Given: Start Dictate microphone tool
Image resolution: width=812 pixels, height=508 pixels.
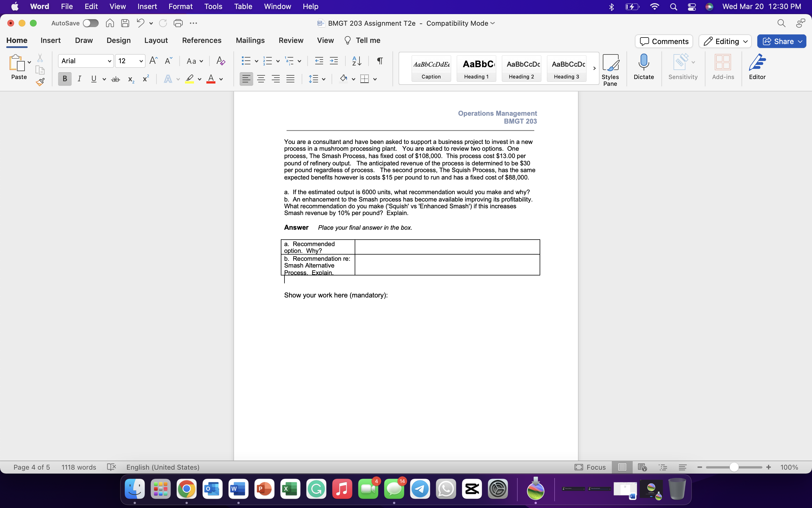Looking at the screenshot, I should 644,67.
